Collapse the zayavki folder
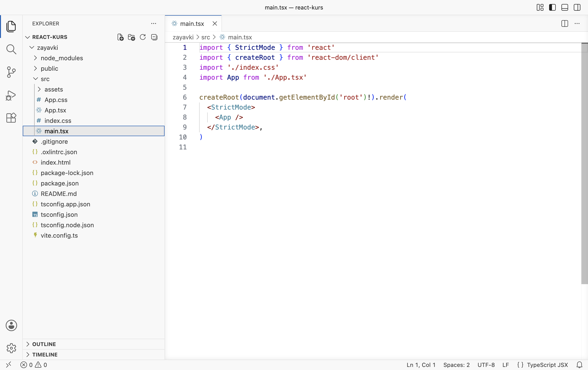The height and width of the screenshot is (370, 588). (x=32, y=47)
